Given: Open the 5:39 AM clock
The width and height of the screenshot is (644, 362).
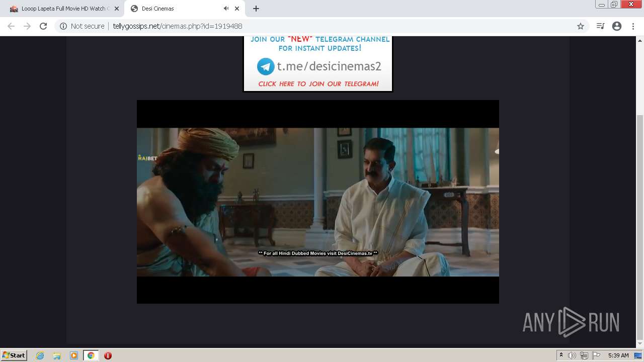Looking at the screenshot, I should (618, 355).
